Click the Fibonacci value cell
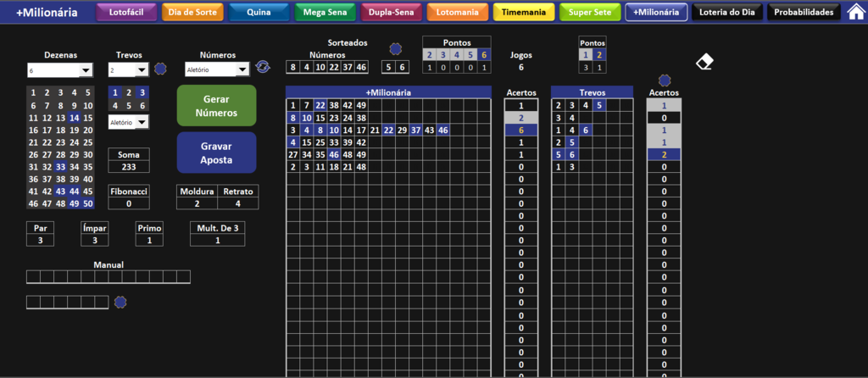868x378 pixels. click(129, 203)
